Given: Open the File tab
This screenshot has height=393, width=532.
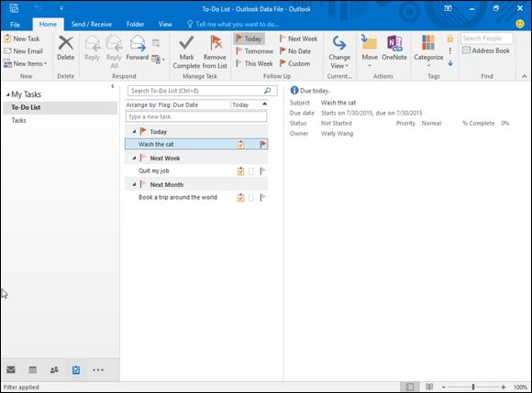Looking at the screenshot, I should tap(16, 25).
